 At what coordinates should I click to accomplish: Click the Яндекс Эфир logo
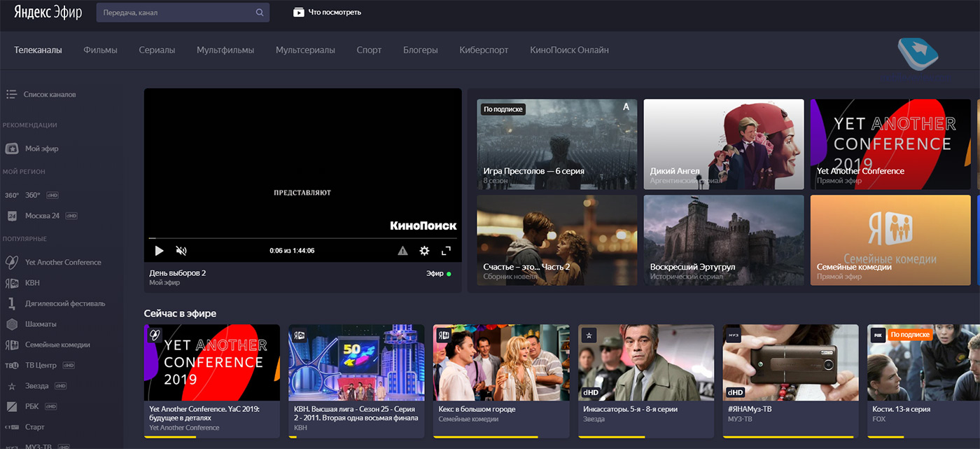coord(48,13)
